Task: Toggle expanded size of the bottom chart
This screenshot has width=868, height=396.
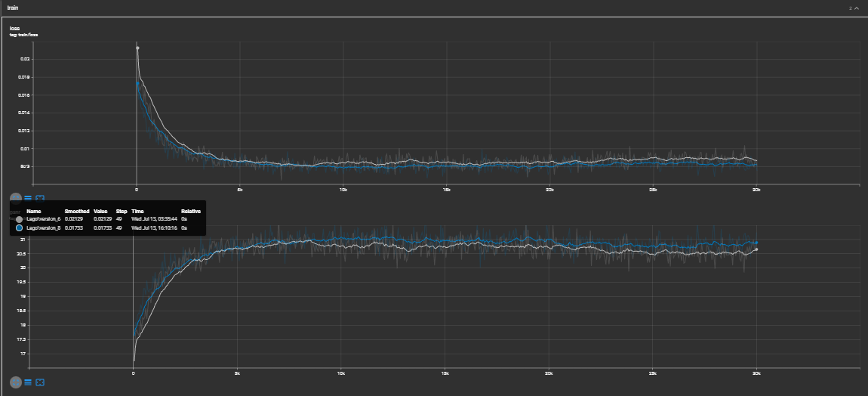Action: click(x=16, y=382)
